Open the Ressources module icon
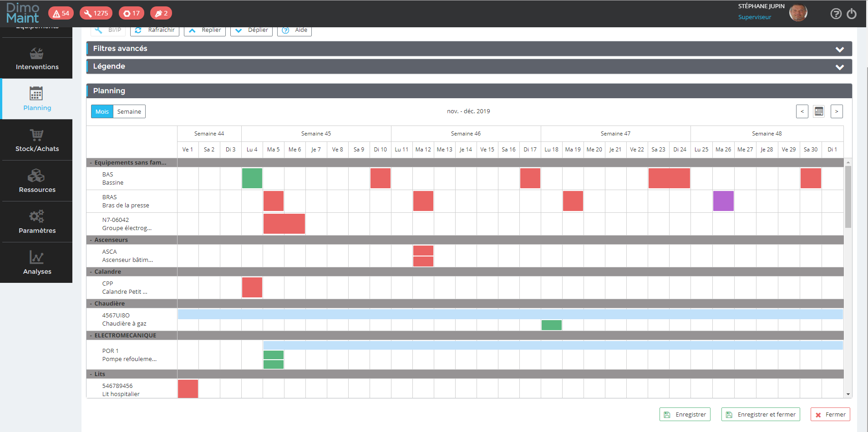 tap(36, 176)
